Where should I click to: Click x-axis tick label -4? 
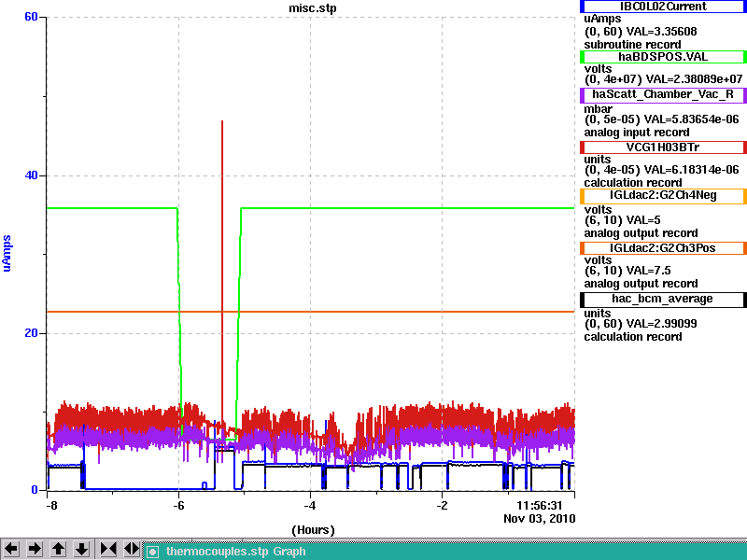pos(310,506)
